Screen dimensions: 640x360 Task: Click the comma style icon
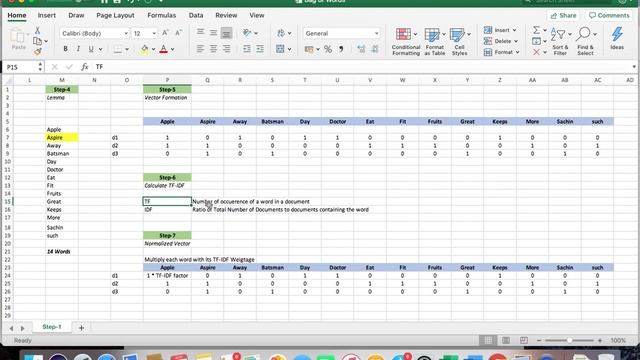pos(341,49)
